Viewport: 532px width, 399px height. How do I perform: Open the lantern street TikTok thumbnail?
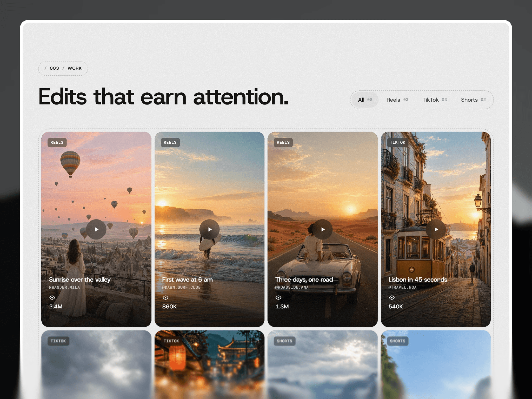[x=209, y=364]
